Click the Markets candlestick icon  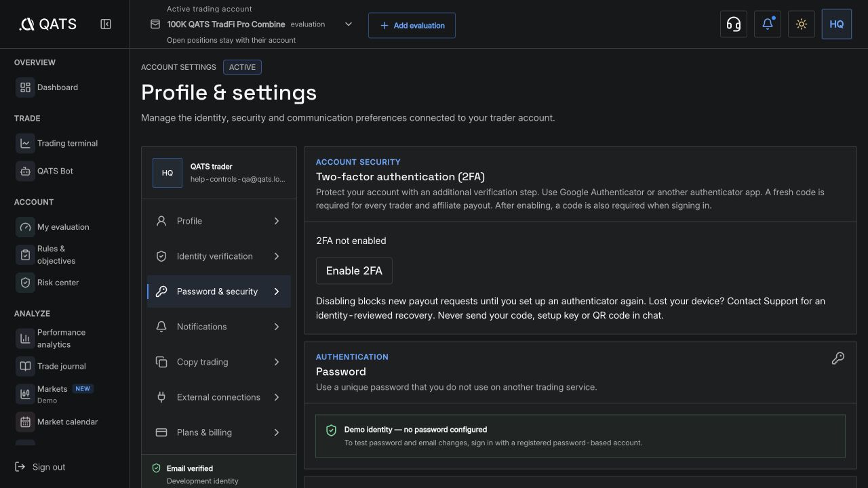click(25, 394)
